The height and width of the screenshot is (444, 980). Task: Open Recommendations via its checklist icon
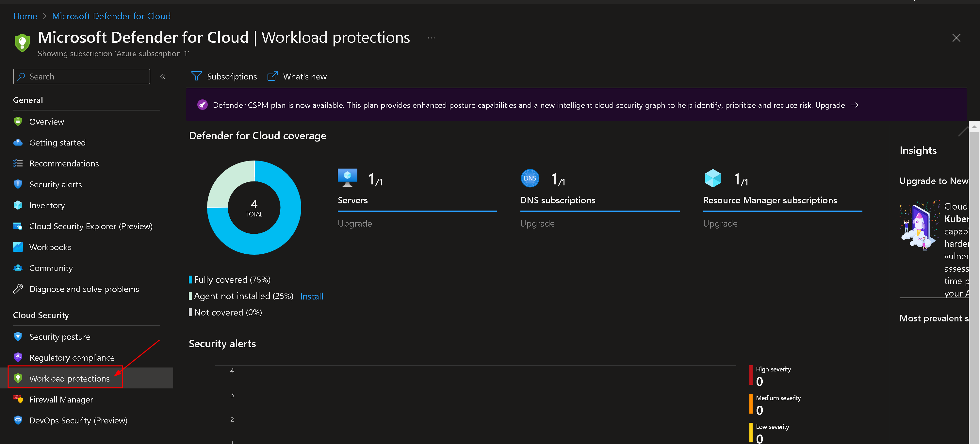(x=18, y=163)
